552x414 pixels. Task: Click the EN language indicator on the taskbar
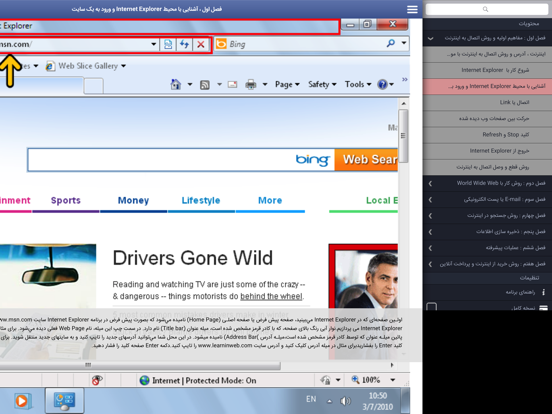point(311,399)
